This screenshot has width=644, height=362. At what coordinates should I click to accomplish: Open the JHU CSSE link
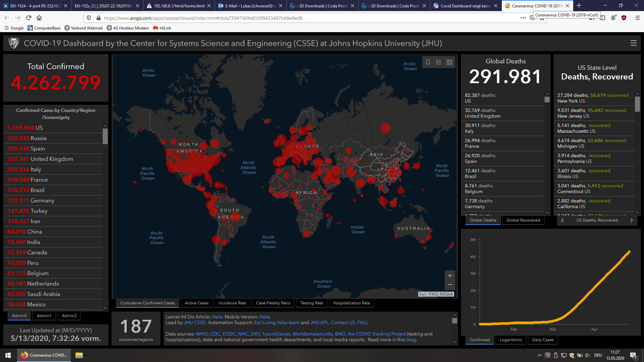(195, 322)
